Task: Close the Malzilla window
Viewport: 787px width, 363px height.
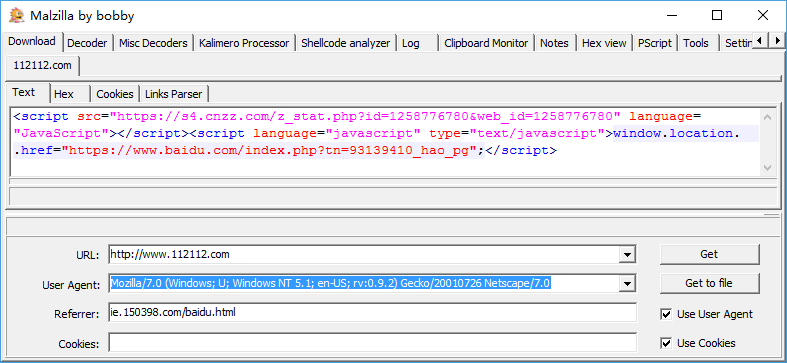Action: 763,16
